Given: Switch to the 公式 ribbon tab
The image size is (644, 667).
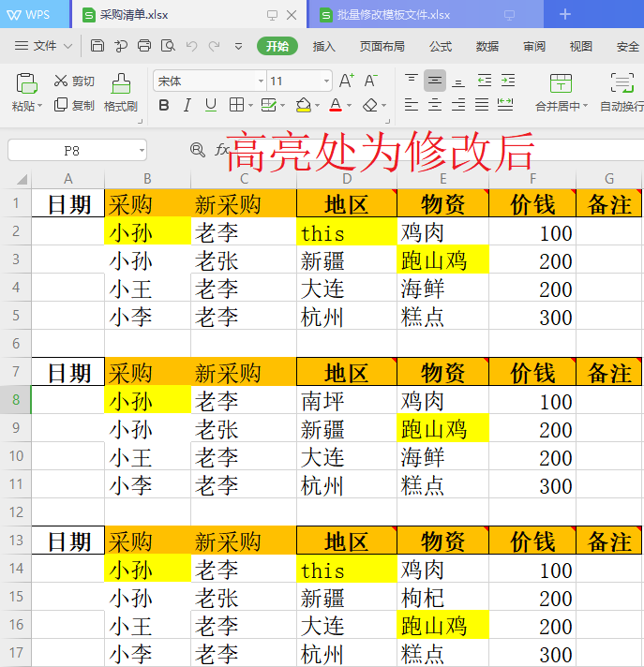Looking at the screenshot, I should click(x=441, y=46).
